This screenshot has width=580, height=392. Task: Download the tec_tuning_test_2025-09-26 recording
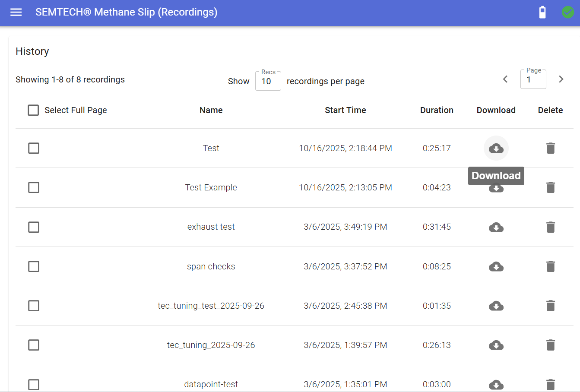[x=496, y=306]
